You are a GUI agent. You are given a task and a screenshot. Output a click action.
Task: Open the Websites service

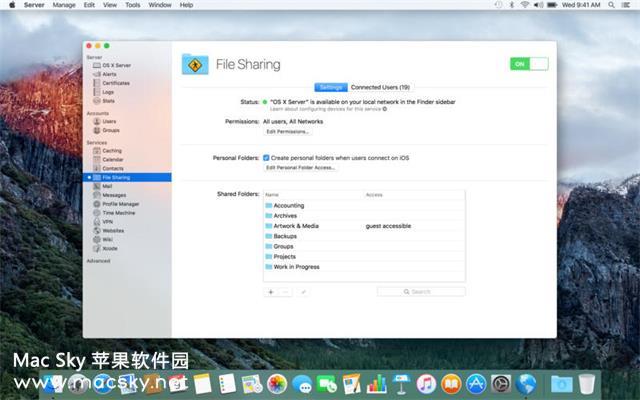pyautogui.click(x=109, y=231)
